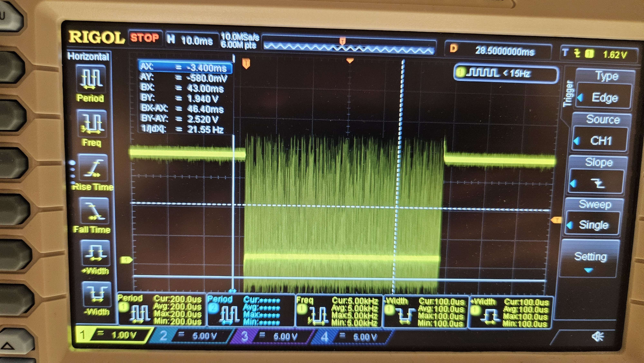Click the dashed horizontal cursor line
Image resolution: width=644 pixels, height=363 pixels.
[x=341, y=206]
